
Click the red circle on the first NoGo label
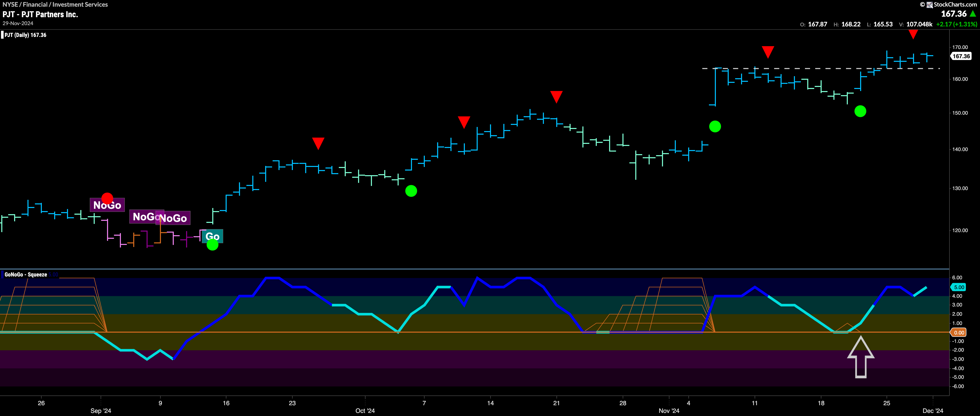click(x=107, y=198)
